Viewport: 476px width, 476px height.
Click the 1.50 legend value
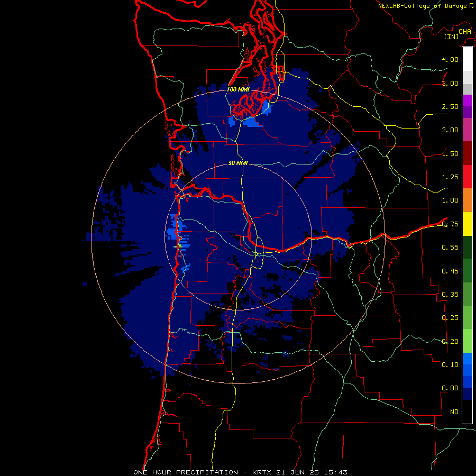tap(450, 153)
